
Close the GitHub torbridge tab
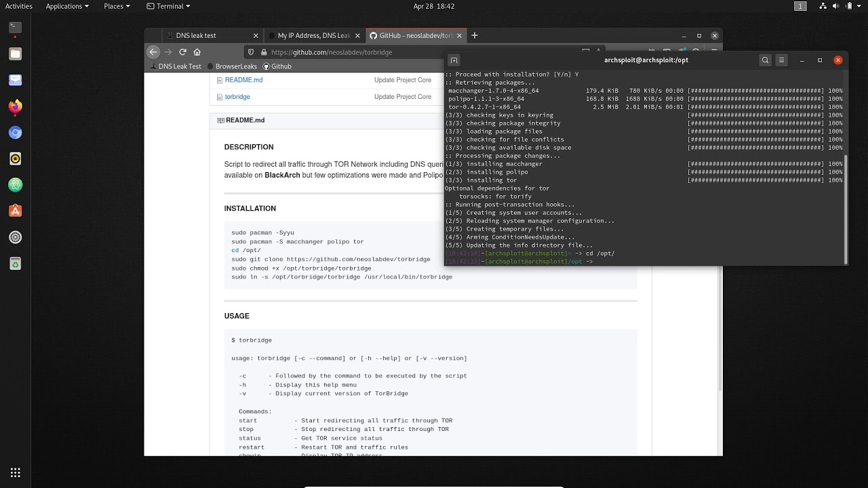pyautogui.click(x=459, y=35)
